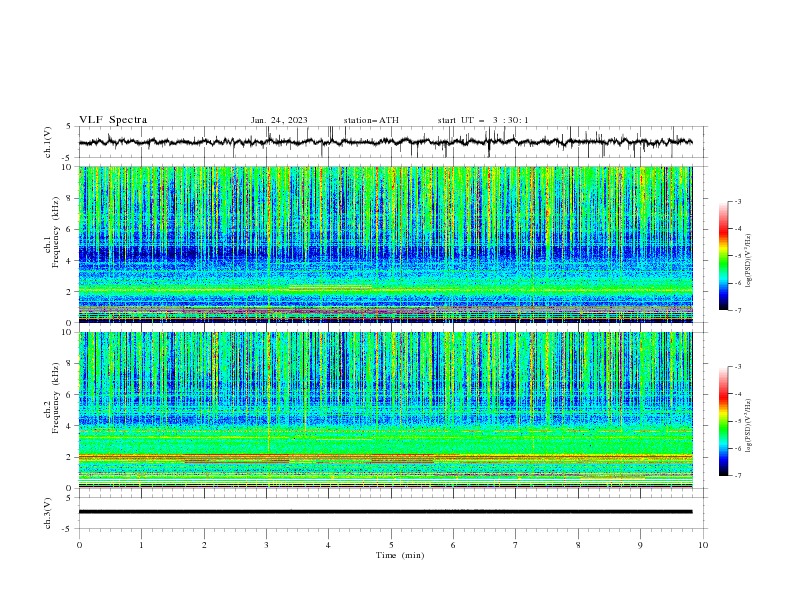Click the ch.1 voltage waveform trace

tap(385, 142)
